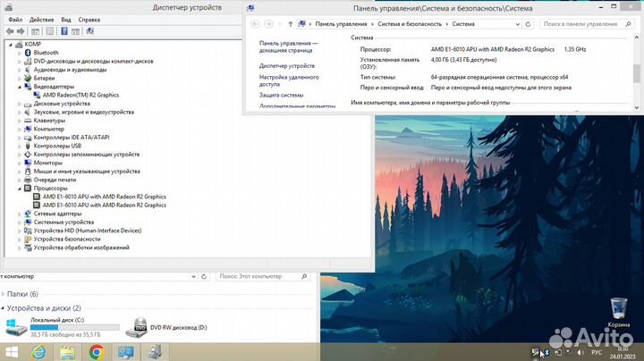The height and width of the screenshot is (361, 644).
Task: Expand DVD-дисководы и дисководы компакт-дисков
Action: coord(20,62)
